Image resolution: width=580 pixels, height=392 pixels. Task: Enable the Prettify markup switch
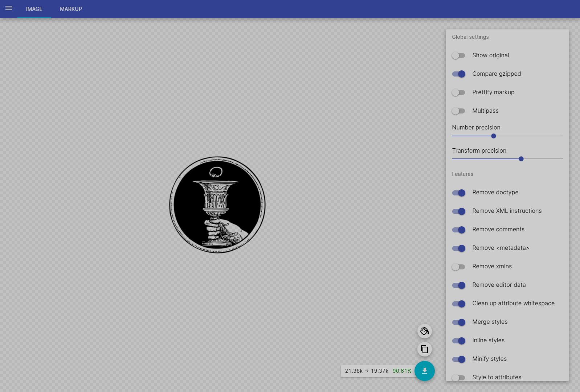(x=458, y=92)
